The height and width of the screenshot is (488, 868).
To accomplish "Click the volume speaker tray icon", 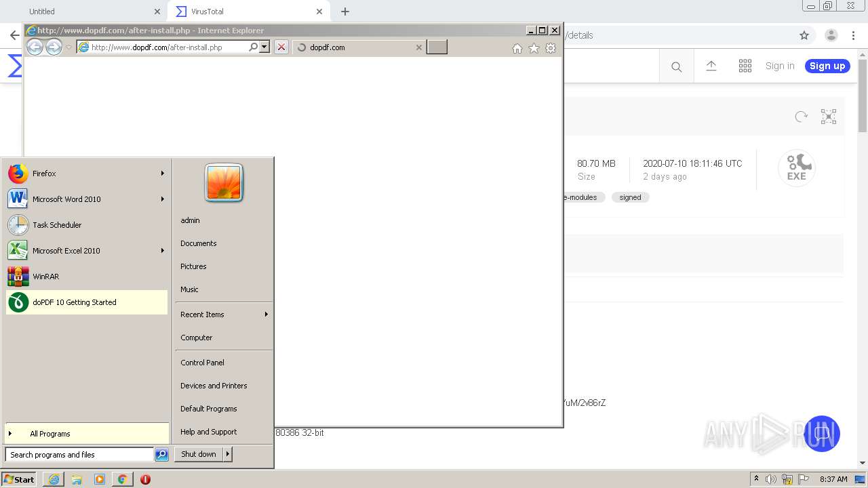I will point(771,479).
